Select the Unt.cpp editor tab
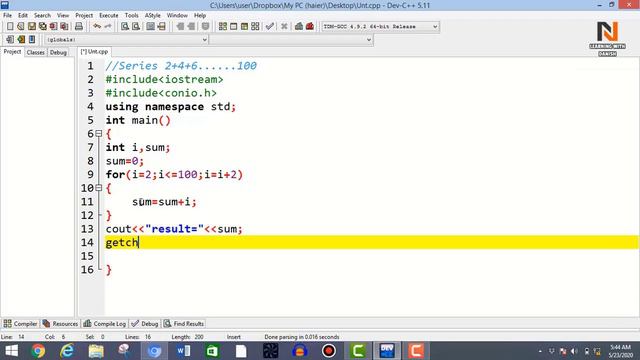 (x=94, y=52)
